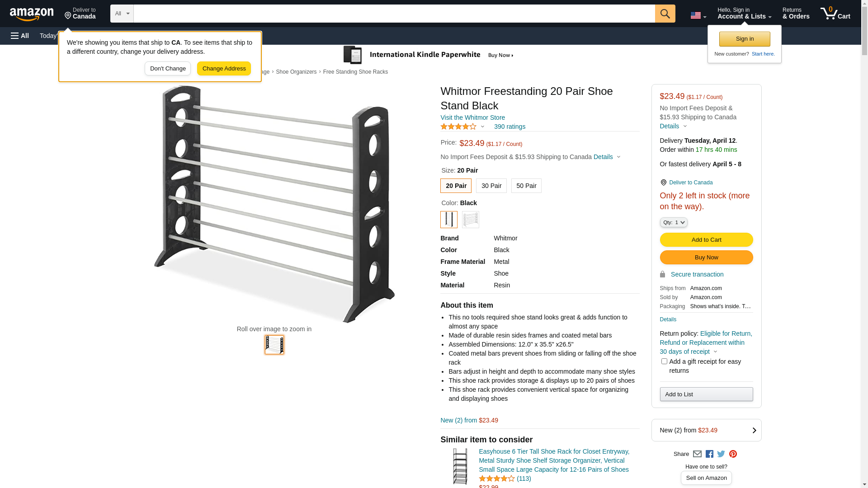Click the Amazon logo
This screenshot has height=488, width=868.
[32, 14]
